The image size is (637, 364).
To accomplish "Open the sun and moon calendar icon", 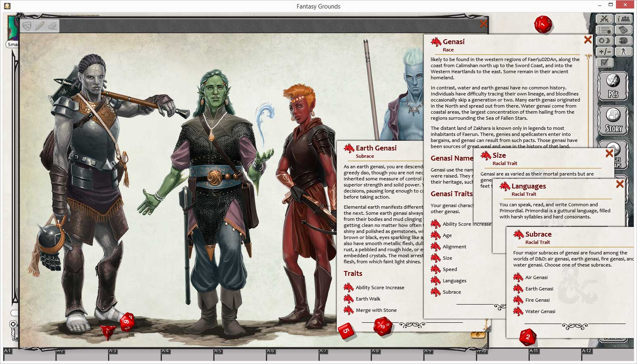I will click(604, 41).
